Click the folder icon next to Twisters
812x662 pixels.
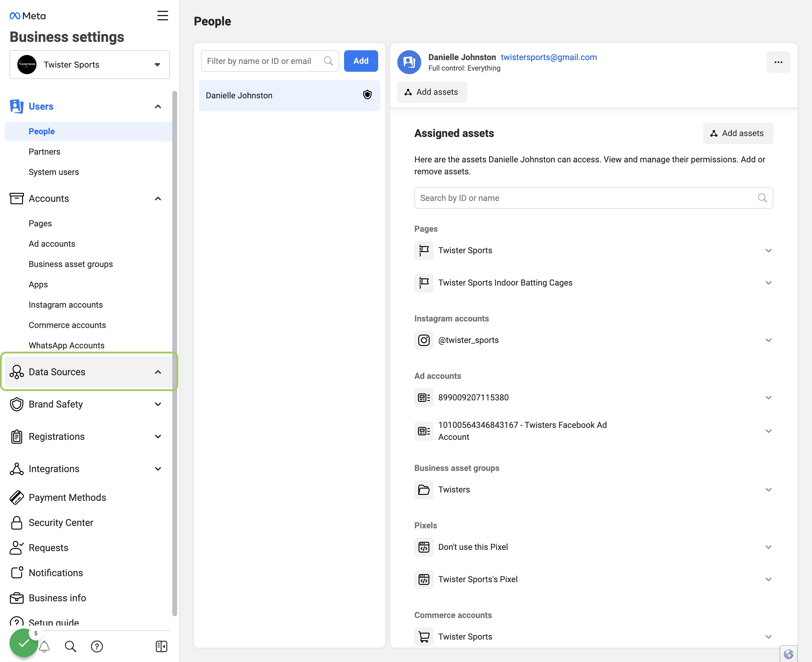click(x=424, y=490)
